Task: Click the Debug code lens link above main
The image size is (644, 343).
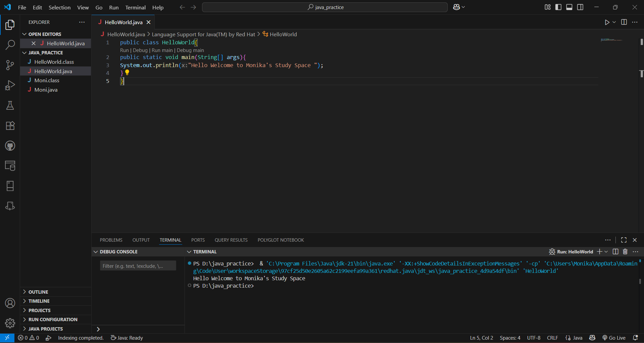Action: (140, 50)
